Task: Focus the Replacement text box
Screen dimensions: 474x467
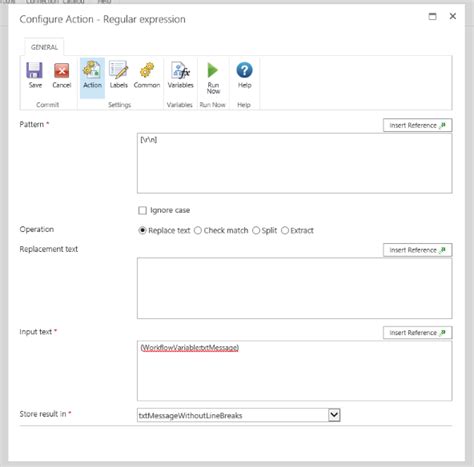Action: [295, 288]
